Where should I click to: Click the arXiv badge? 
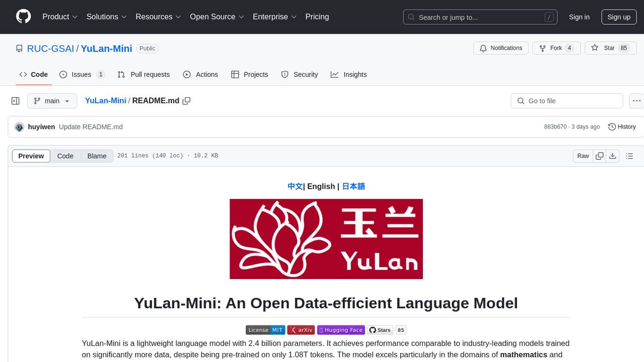click(x=301, y=330)
